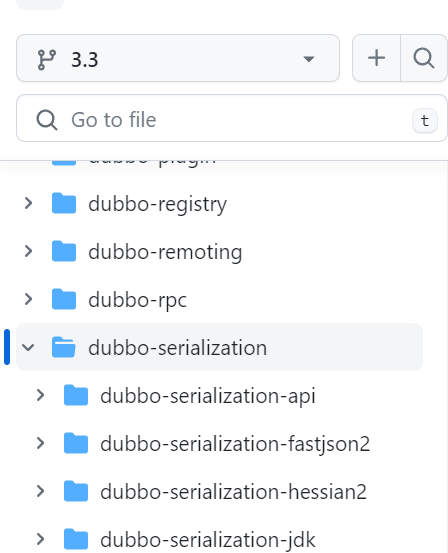Open the 3.3 branch selector dropdown
The image size is (448, 553).
point(178,58)
